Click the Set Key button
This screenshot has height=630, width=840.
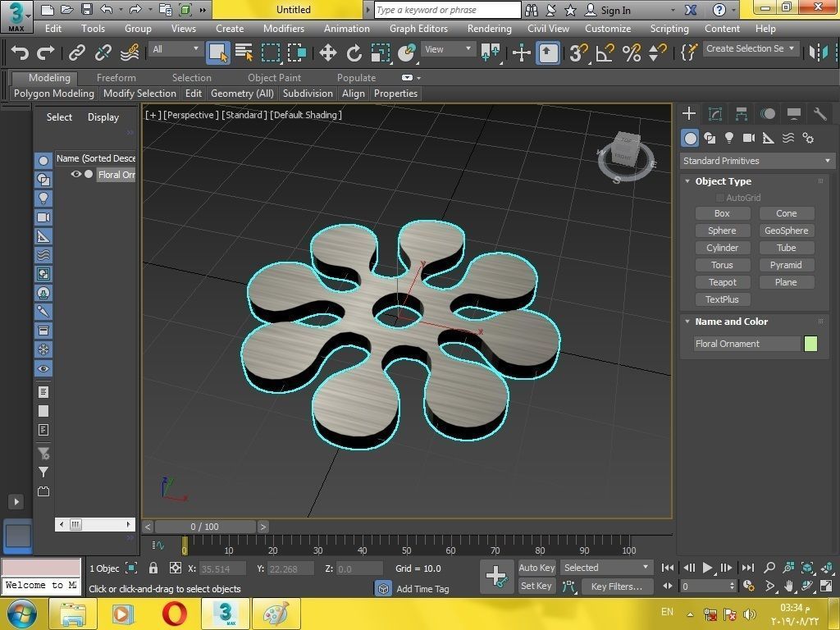tap(536, 586)
